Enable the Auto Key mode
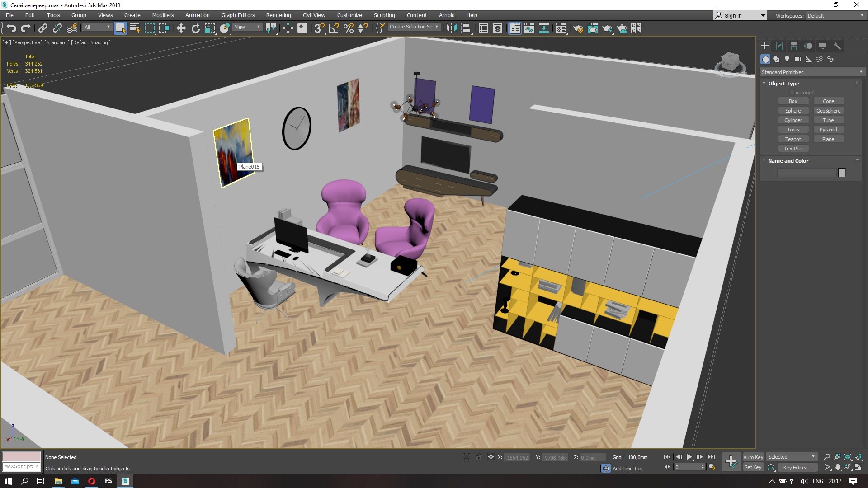The height and width of the screenshot is (488, 868). pyautogui.click(x=753, y=457)
